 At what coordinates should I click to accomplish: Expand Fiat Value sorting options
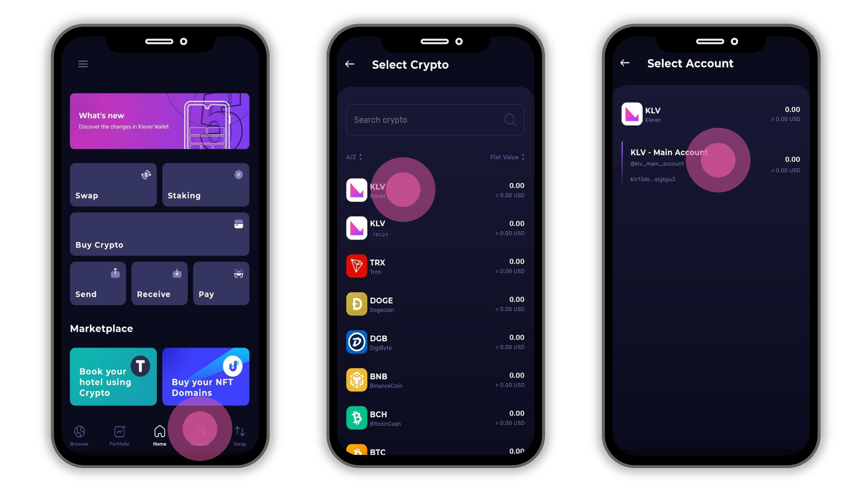506,157
